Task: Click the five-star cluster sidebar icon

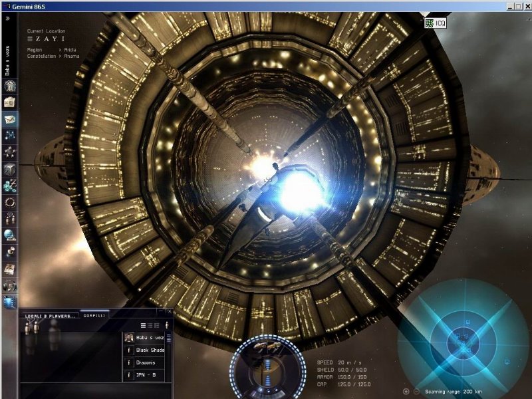Action: click(10, 152)
